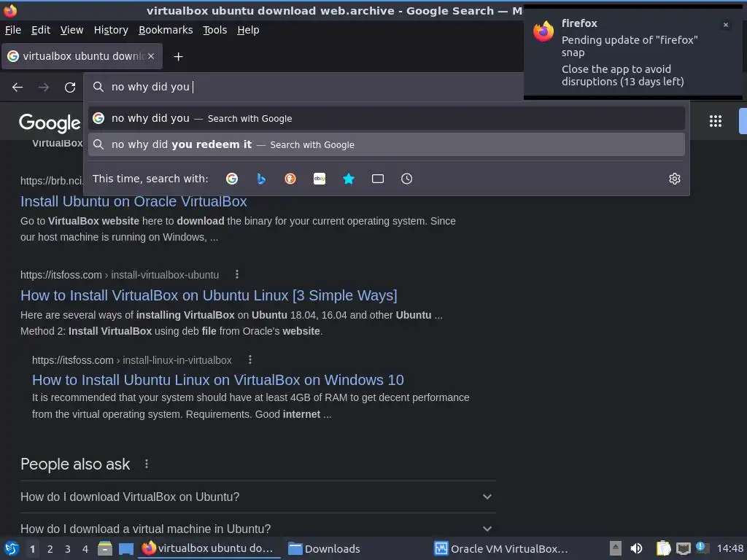This screenshot has height=560, width=747.
Task: Switch to Firefox window in taskbar
Action: click(x=209, y=548)
